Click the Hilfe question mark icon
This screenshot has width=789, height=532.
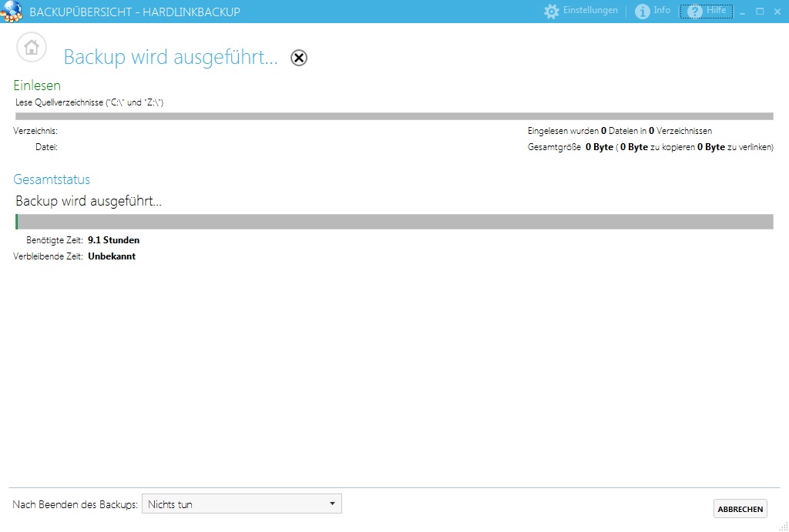pyautogui.click(x=694, y=12)
